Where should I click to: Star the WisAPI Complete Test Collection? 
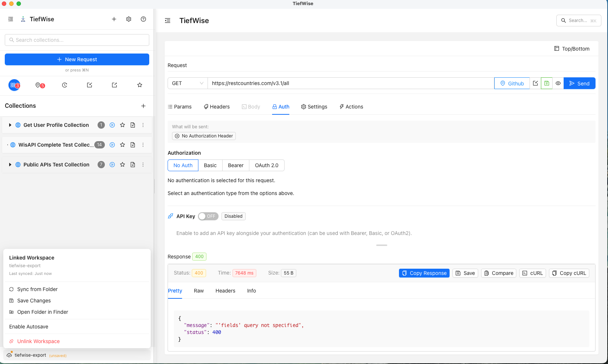tap(122, 145)
